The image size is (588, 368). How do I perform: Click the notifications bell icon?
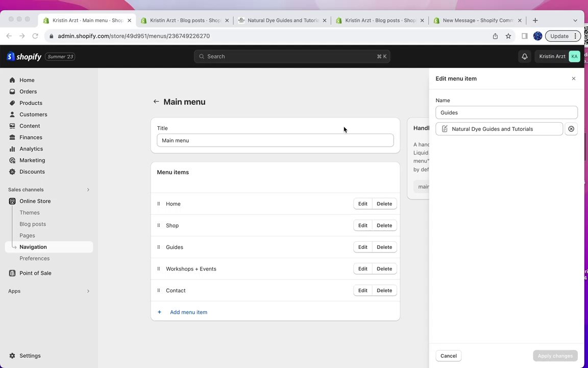(524, 56)
